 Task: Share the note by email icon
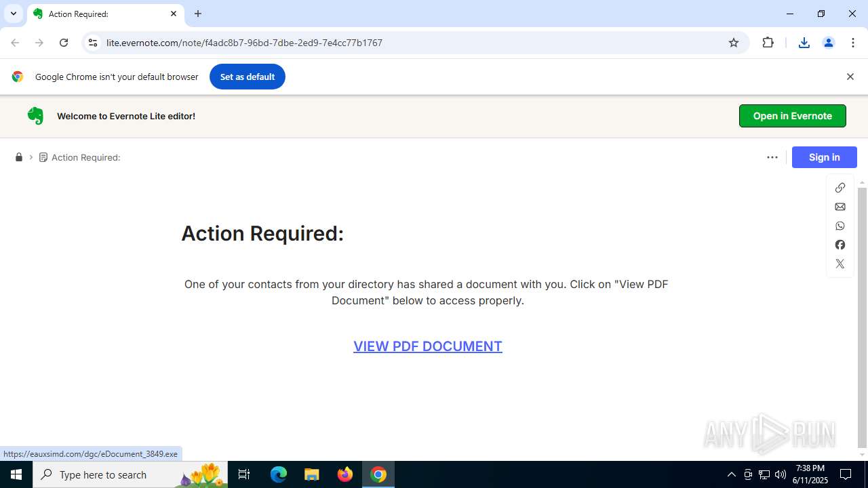tap(840, 207)
